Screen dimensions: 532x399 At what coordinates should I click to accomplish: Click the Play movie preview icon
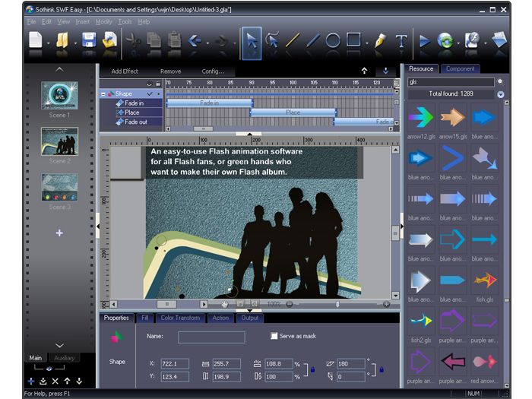[x=425, y=41]
